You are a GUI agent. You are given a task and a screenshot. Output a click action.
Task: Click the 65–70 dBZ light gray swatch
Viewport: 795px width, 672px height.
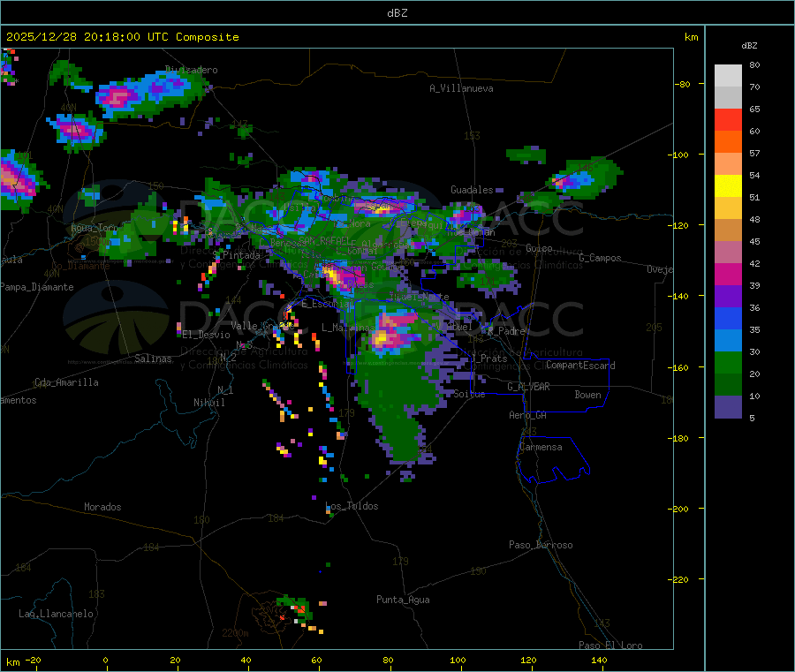click(728, 97)
